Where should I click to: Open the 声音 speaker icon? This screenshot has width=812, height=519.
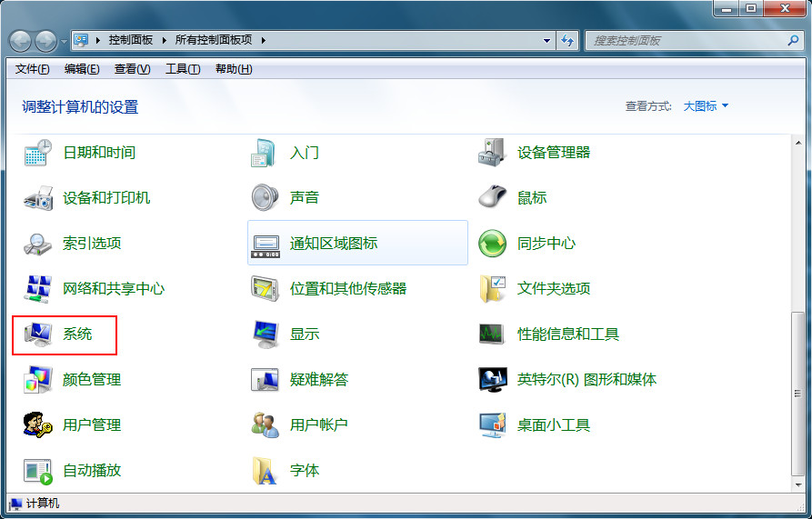[x=266, y=197]
